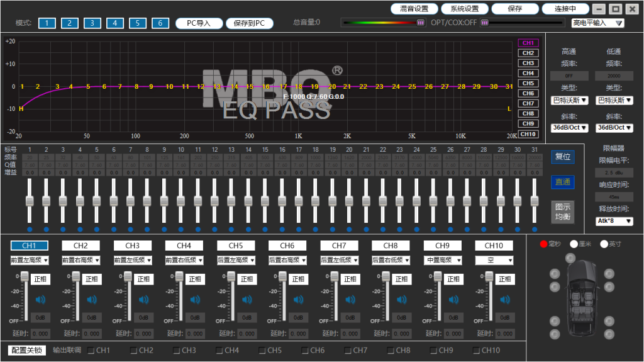Image resolution: width=644 pixels, height=362 pixels.
Task: Switch to the CH2 EQ graph tab
Action: click(x=528, y=53)
